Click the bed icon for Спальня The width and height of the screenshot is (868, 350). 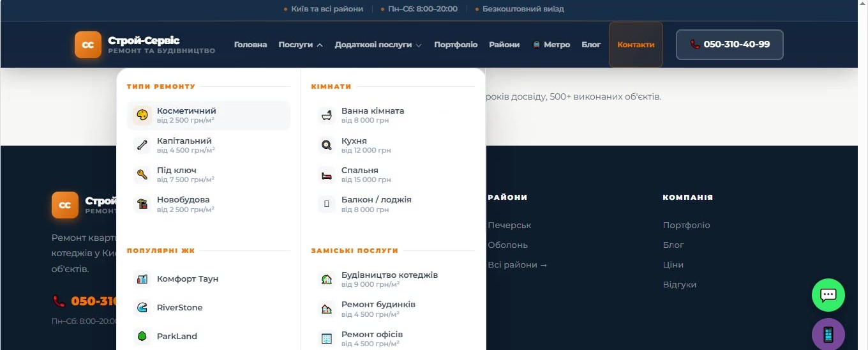point(327,174)
